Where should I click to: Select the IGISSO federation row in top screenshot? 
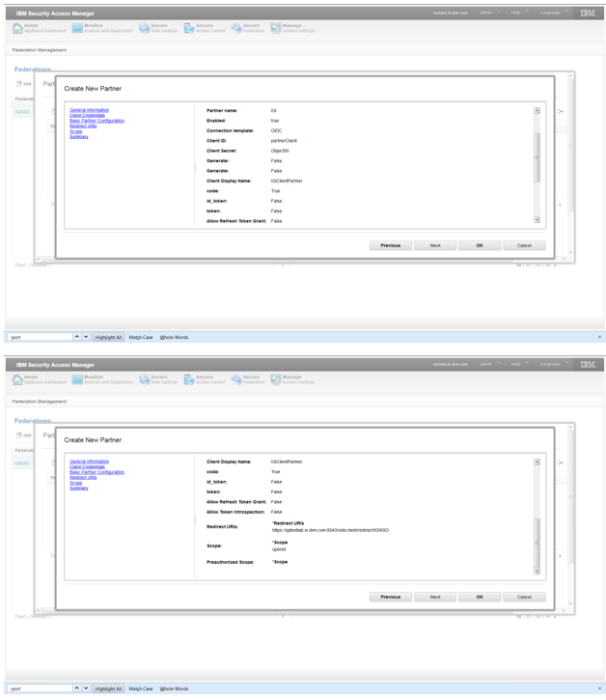click(x=23, y=112)
